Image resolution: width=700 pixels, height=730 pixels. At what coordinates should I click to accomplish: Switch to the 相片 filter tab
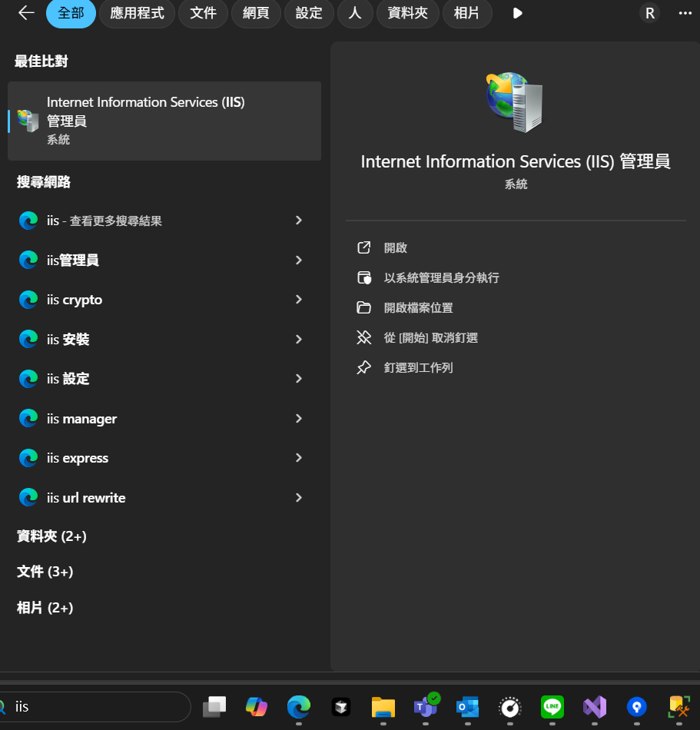click(x=467, y=13)
